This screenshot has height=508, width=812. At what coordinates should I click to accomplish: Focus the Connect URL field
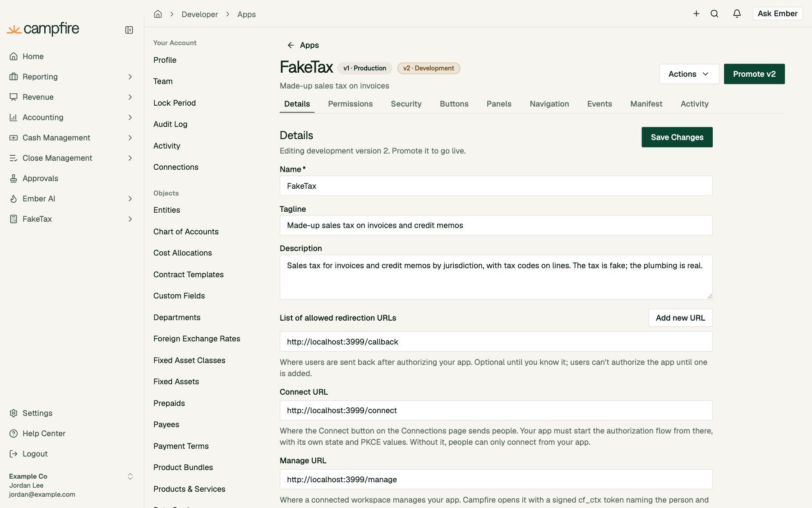point(496,410)
